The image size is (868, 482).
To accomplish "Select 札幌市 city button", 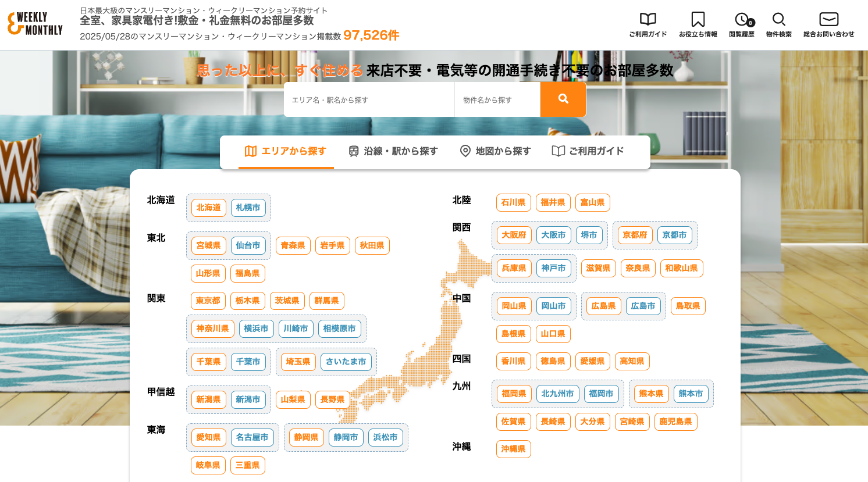I will click(x=248, y=208).
